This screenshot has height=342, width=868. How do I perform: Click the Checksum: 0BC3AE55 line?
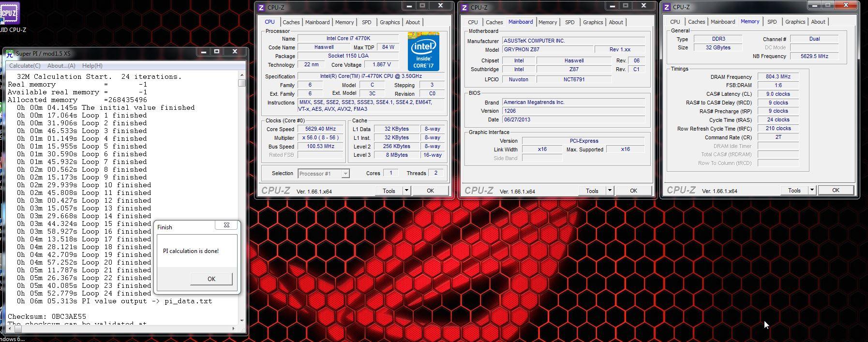point(47,316)
